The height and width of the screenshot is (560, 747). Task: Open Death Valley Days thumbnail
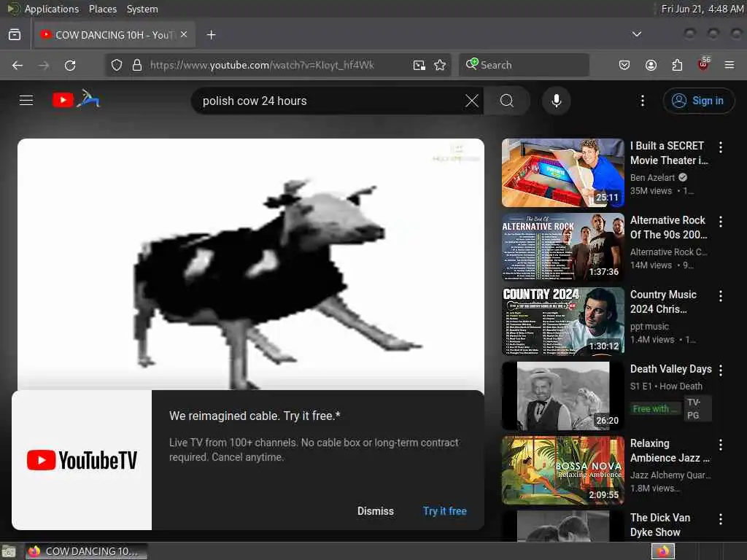coord(562,396)
